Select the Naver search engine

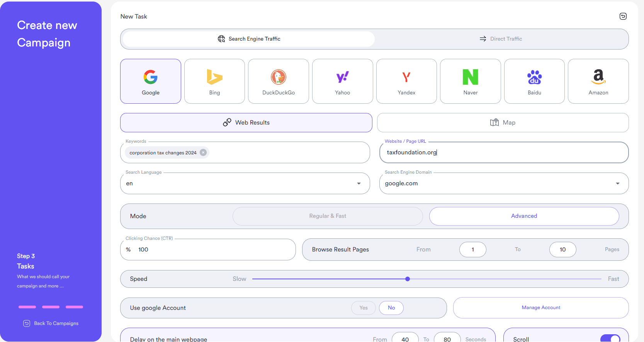point(471,81)
